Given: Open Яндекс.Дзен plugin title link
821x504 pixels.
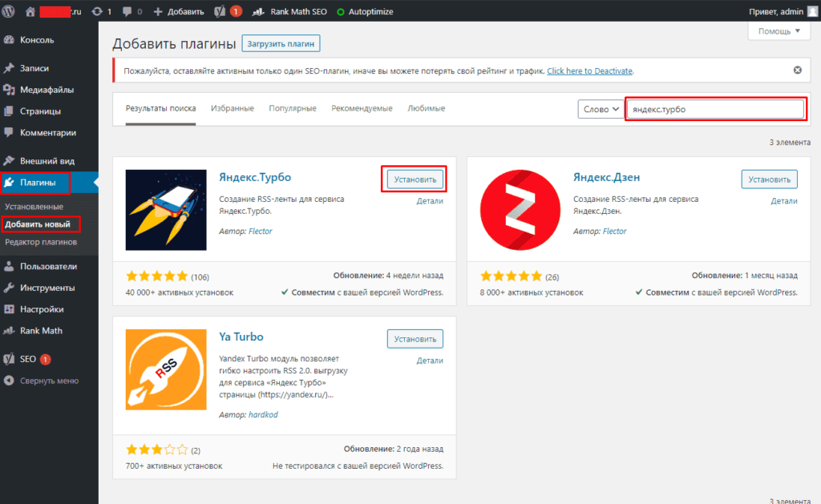Looking at the screenshot, I should (x=606, y=177).
